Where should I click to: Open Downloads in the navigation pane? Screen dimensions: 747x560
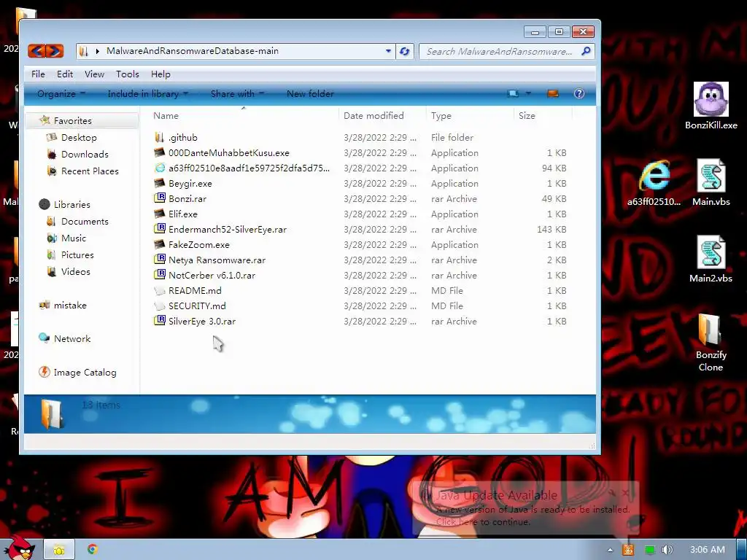pyautogui.click(x=85, y=155)
